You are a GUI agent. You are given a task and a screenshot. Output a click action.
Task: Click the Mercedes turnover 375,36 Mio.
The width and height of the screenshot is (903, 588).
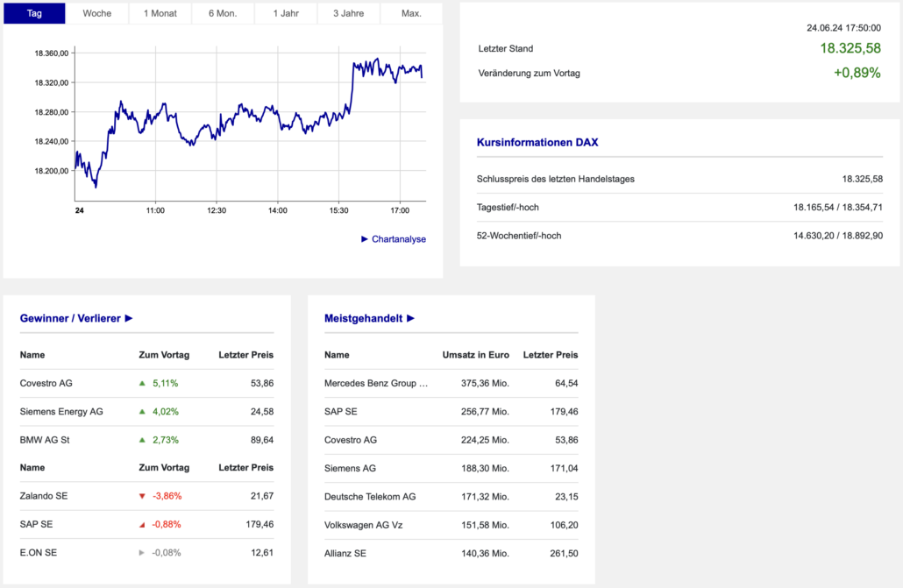[x=485, y=383]
